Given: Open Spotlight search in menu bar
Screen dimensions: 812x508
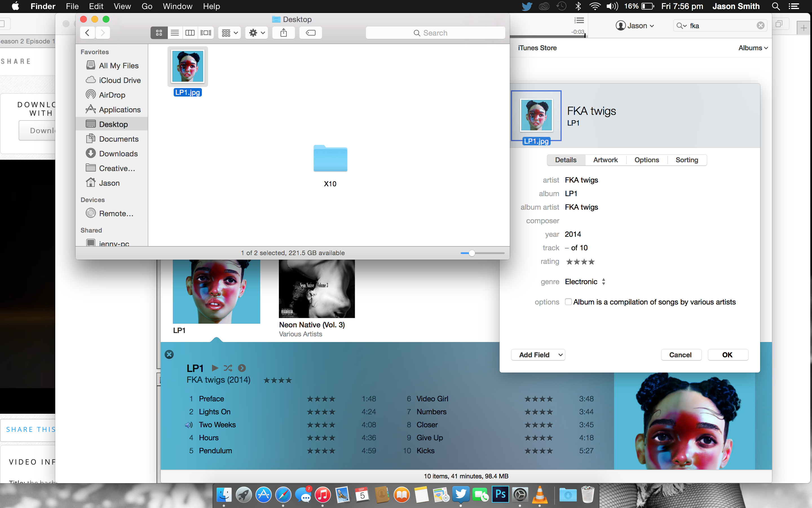Looking at the screenshot, I should [776, 6].
